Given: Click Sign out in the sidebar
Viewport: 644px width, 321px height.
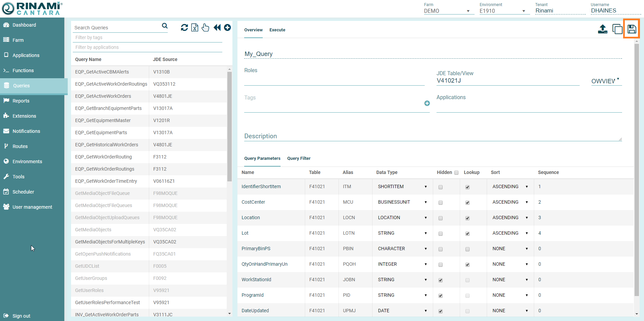Looking at the screenshot, I should 21,316.
